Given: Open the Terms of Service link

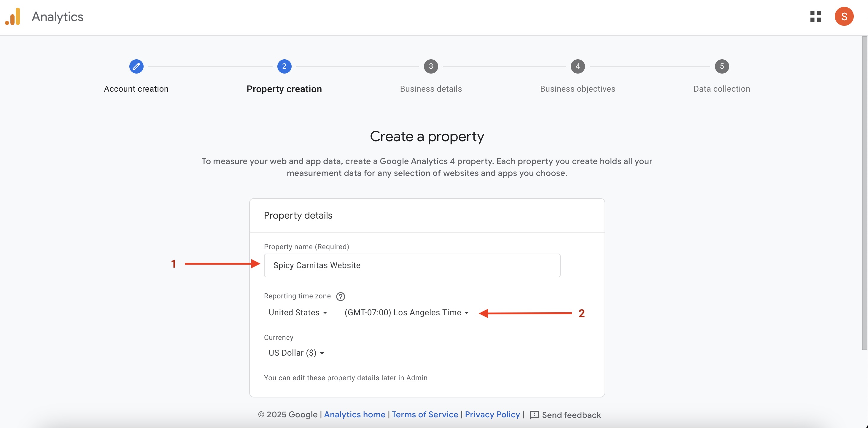Looking at the screenshot, I should pyautogui.click(x=425, y=415).
